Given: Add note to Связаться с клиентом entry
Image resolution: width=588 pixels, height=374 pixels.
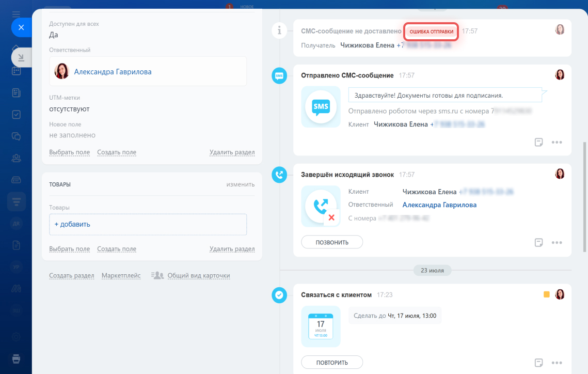Looking at the screenshot, I should pyautogui.click(x=538, y=362).
